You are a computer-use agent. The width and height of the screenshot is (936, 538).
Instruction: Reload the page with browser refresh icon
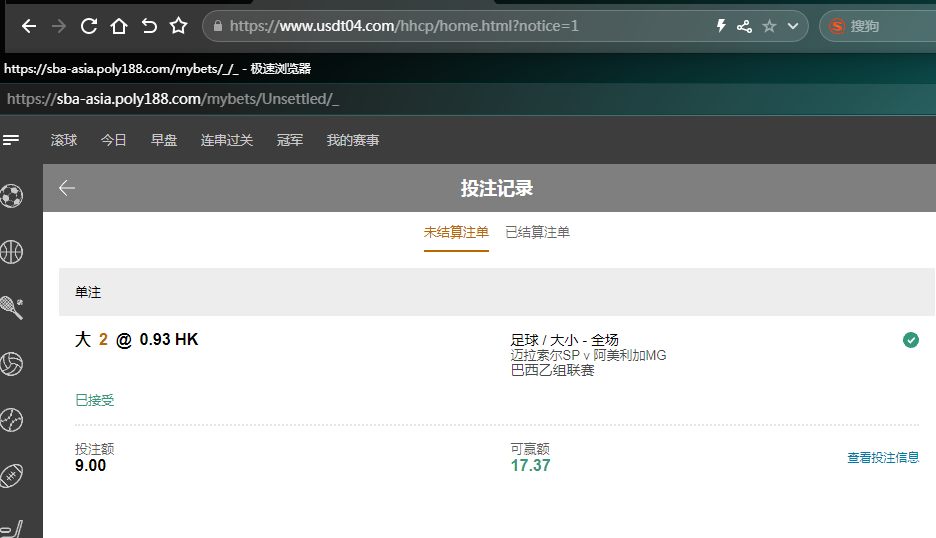(x=89, y=26)
